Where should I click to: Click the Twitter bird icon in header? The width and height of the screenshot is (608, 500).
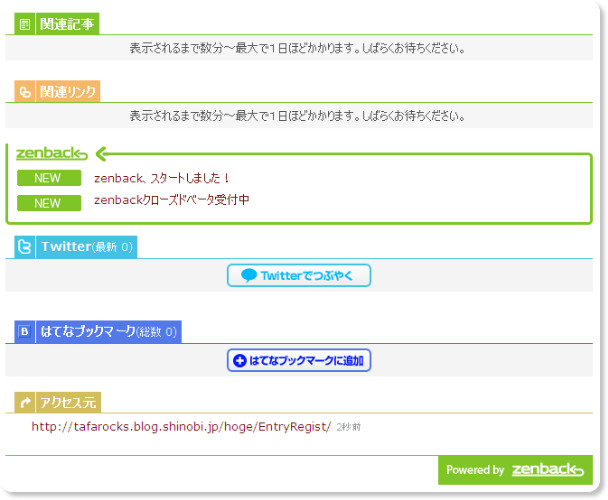(25, 247)
